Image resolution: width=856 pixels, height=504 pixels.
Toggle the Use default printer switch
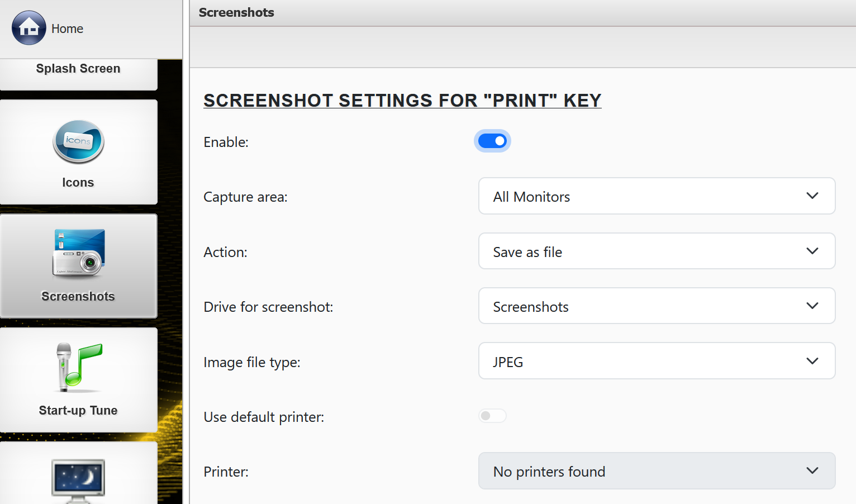492,416
